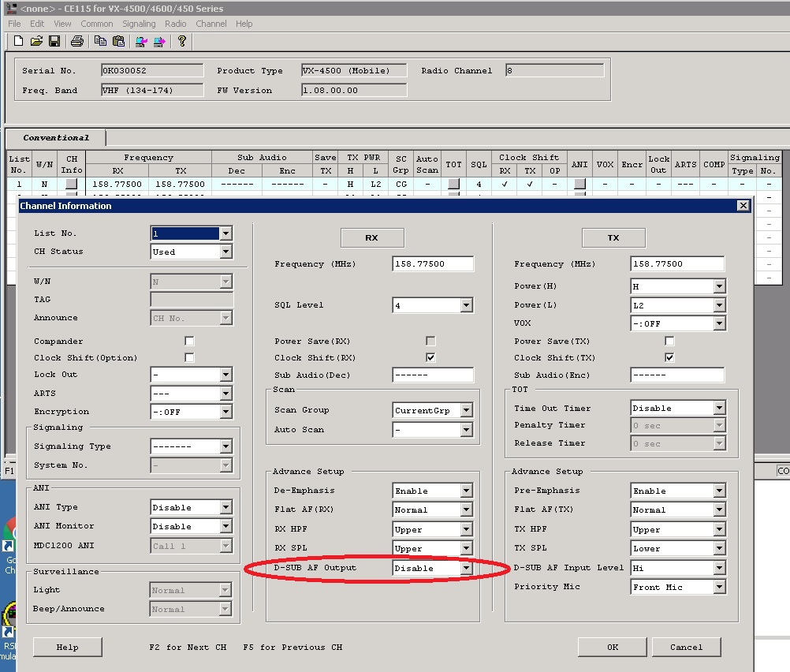The image size is (790, 672).
Task: Click the write-to-radio upload toolbar icon
Action: coord(160,41)
